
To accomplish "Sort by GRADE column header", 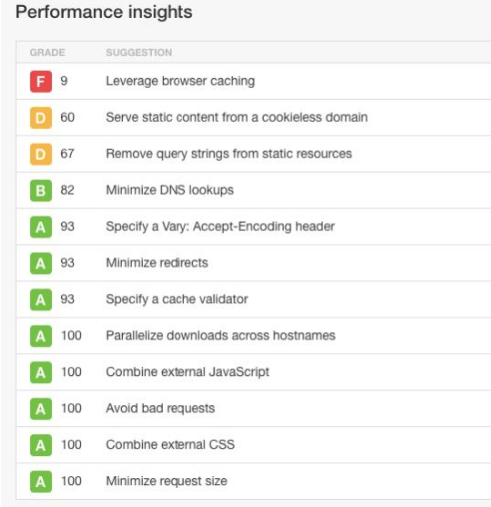I will click(47, 52).
